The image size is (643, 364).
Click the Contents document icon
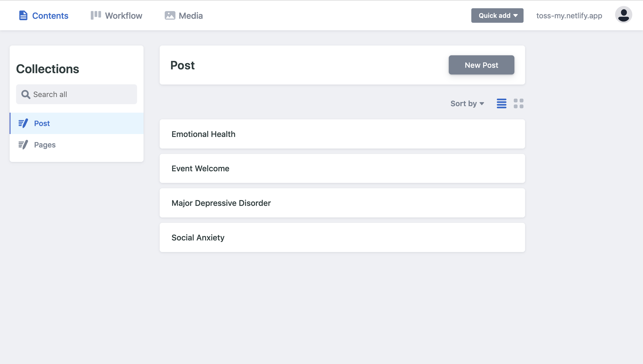click(23, 15)
